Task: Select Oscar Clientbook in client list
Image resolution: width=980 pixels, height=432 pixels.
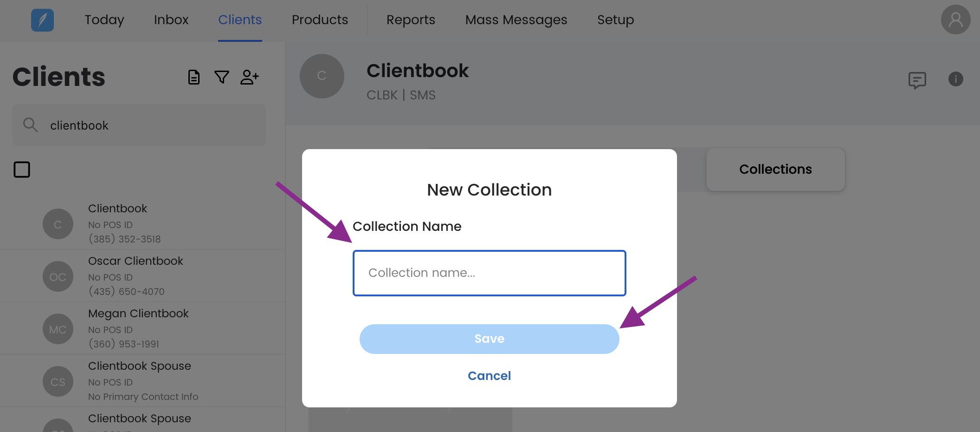Action: 142,276
